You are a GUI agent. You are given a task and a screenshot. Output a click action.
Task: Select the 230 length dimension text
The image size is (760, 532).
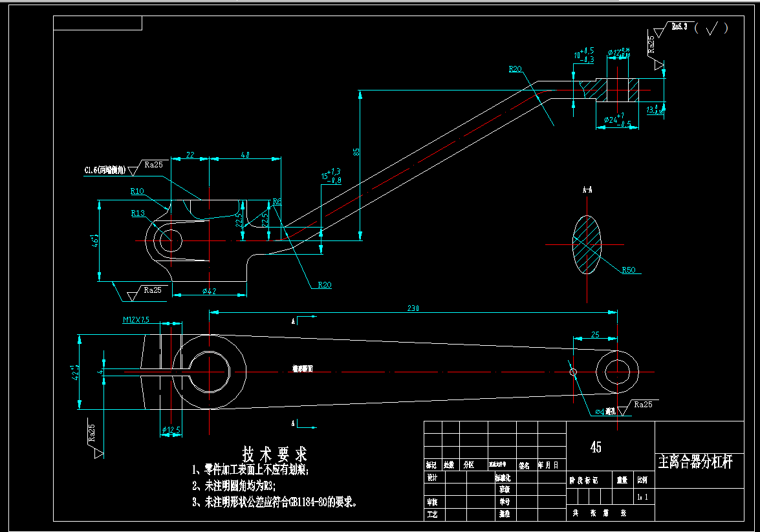pyautogui.click(x=413, y=308)
